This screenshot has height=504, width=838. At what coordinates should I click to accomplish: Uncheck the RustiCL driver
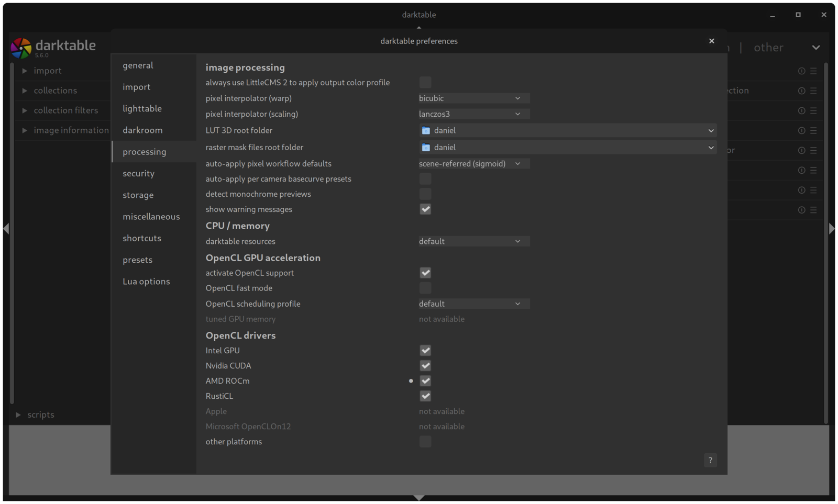pyautogui.click(x=425, y=396)
